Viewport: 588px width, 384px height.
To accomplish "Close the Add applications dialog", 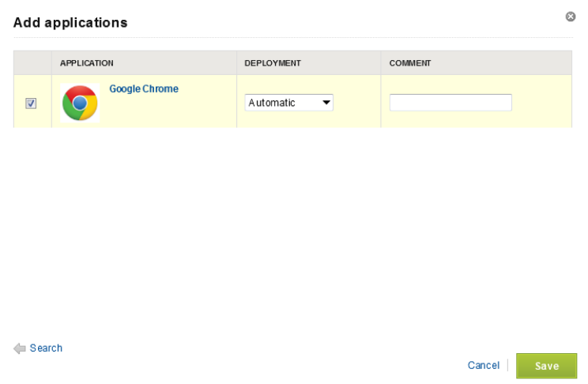I will click(x=571, y=17).
